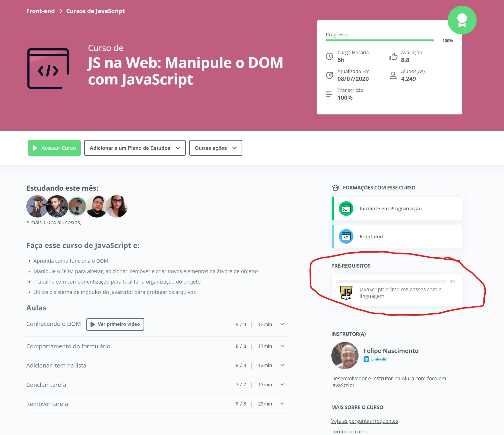Open the Remover tarefa lesson title
504x435 pixels.
point(47,404)
